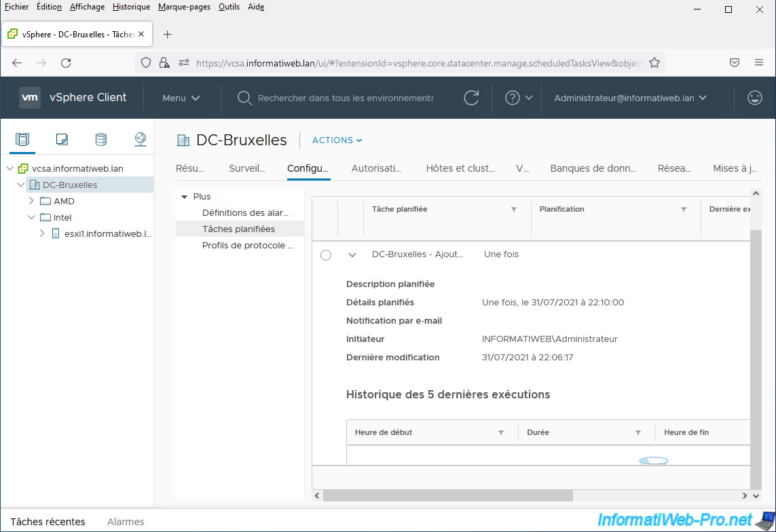
Task: Open the VMs and Templates inventory view icon
Action: (62, 139)
